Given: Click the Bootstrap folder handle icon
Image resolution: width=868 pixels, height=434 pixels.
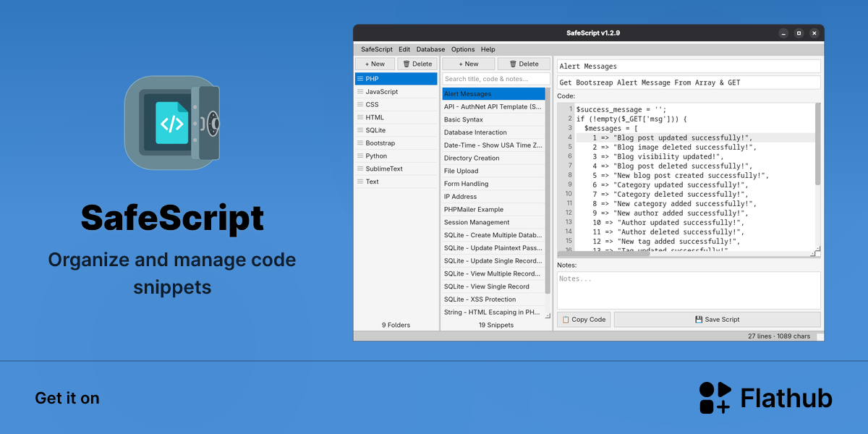Looking at the screenshot, I should [x=360, y=143].
